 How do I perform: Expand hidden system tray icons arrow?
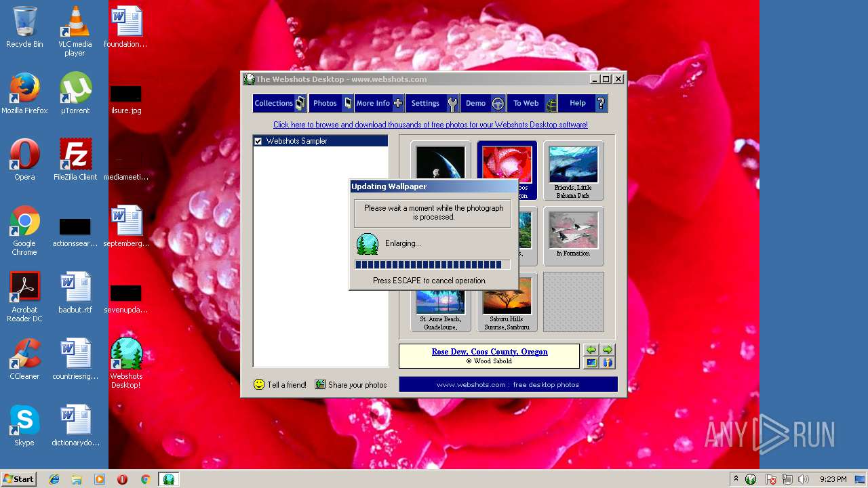[736, 479]
